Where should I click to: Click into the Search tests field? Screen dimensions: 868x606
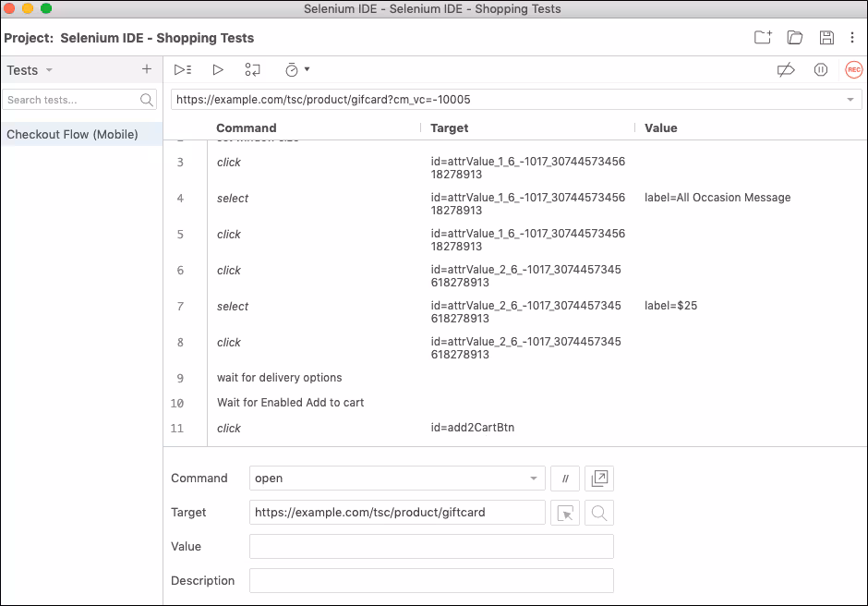[70, 100]
